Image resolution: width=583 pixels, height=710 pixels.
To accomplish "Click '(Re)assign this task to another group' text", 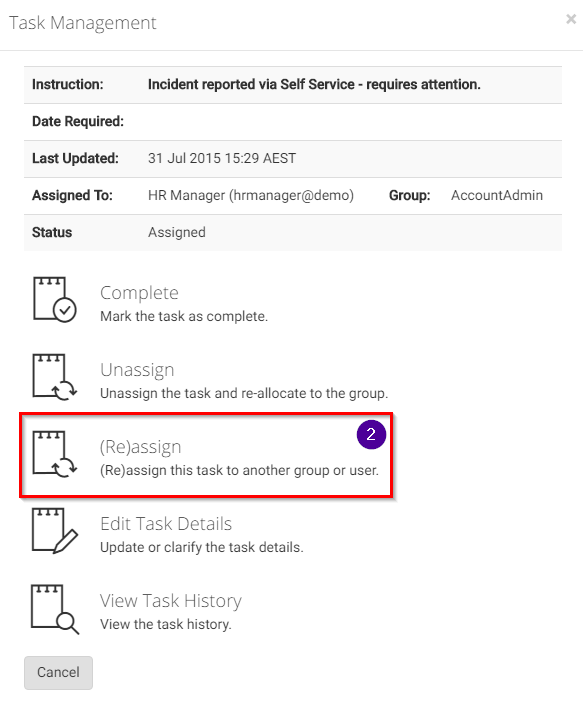I will [239, 470].
